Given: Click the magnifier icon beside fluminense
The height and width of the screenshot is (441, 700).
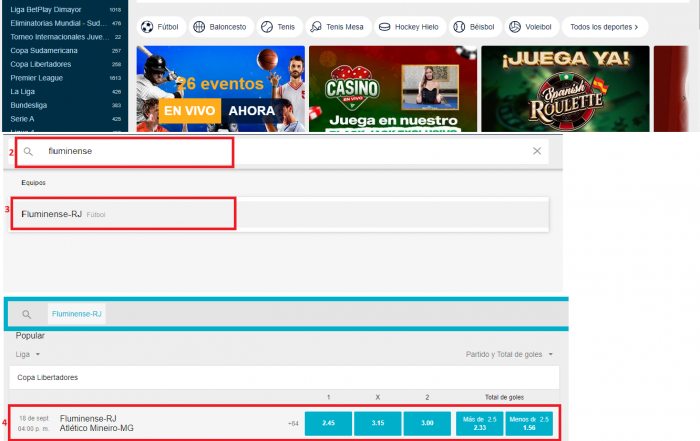Looking at the screenshot, I should 28,152.
